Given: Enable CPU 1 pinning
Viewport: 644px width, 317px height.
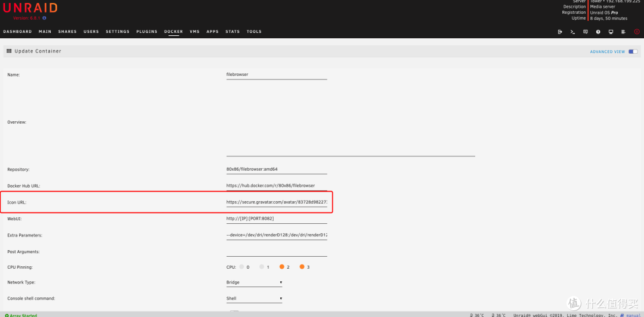Looking at the screenshot, I should [262, 267].
